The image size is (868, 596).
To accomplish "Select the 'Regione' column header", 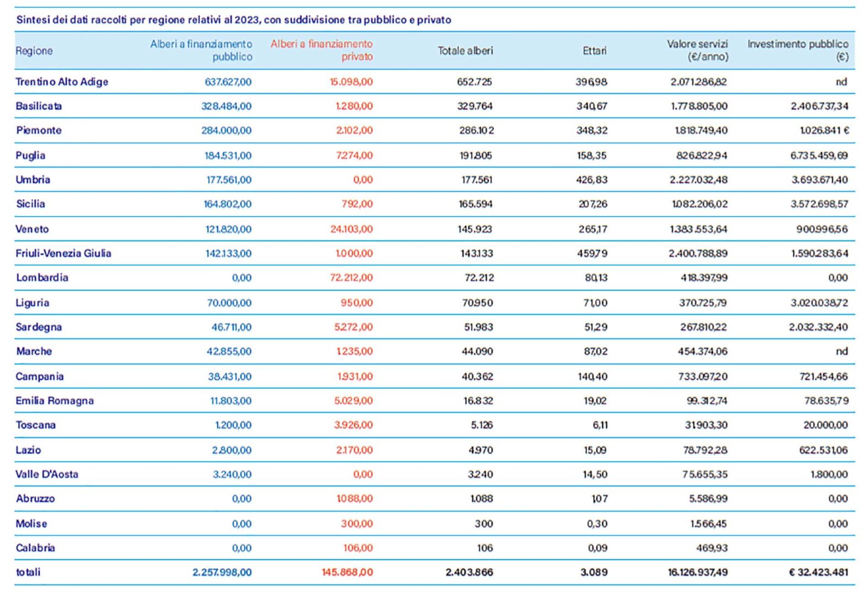I will [x=34, y=51].
